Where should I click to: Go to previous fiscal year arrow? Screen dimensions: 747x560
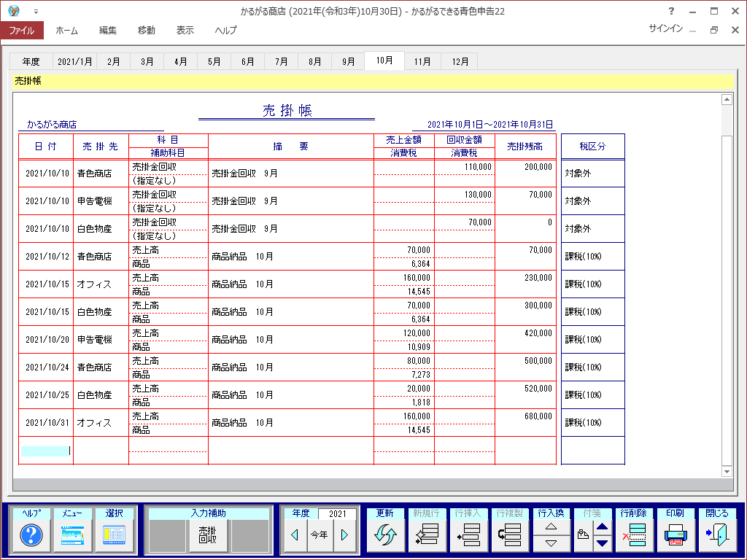[x=295, y=535]
